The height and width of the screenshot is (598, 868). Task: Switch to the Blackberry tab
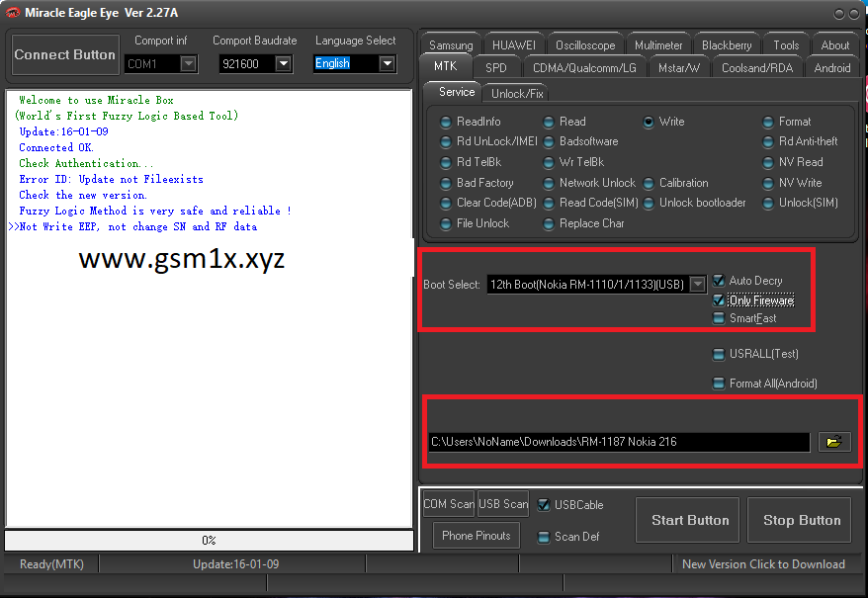727,44
